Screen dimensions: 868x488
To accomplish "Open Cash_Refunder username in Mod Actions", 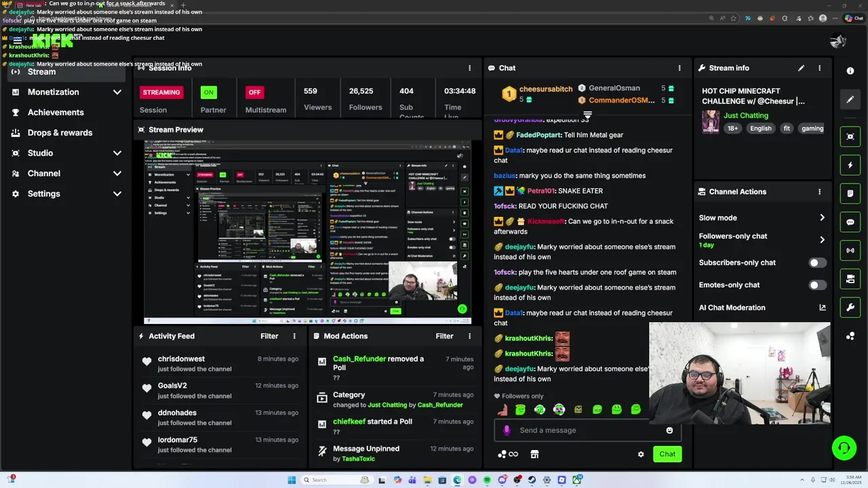I will point(359,359).
